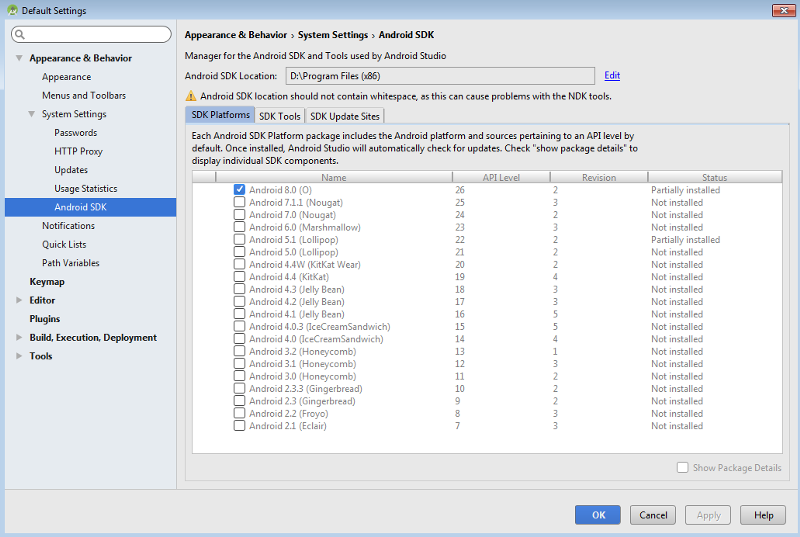Open the Quick Lists settings page
This screenshot has width=800, height=537.
[64, 244]
